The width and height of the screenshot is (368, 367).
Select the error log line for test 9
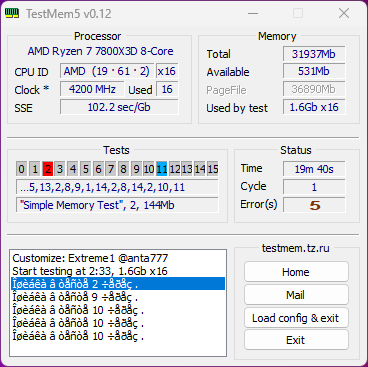click(x=118, y=297)
